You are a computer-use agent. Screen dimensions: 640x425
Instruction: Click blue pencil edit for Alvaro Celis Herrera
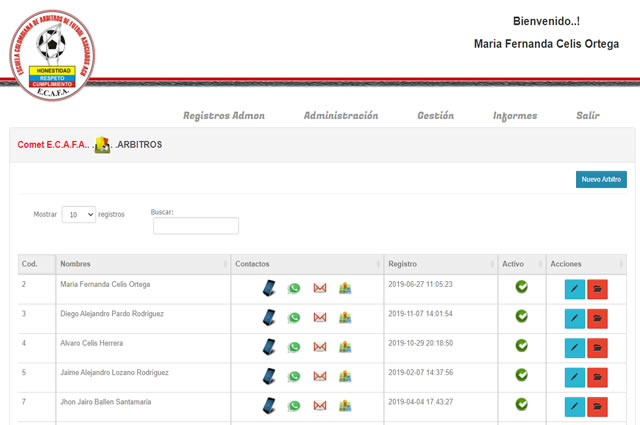tap(575, 347)
